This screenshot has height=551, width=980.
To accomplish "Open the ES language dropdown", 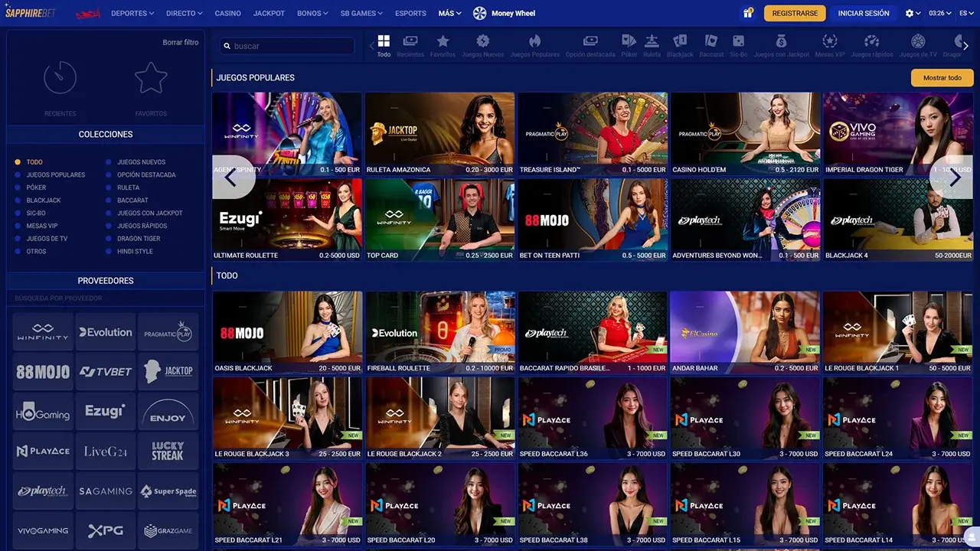I will 966,13.
